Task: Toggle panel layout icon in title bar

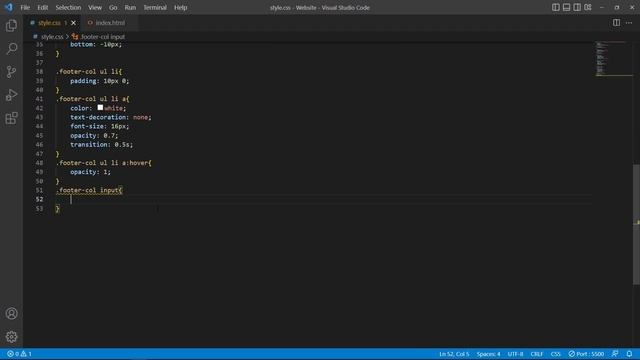Action: click(566, 7)
